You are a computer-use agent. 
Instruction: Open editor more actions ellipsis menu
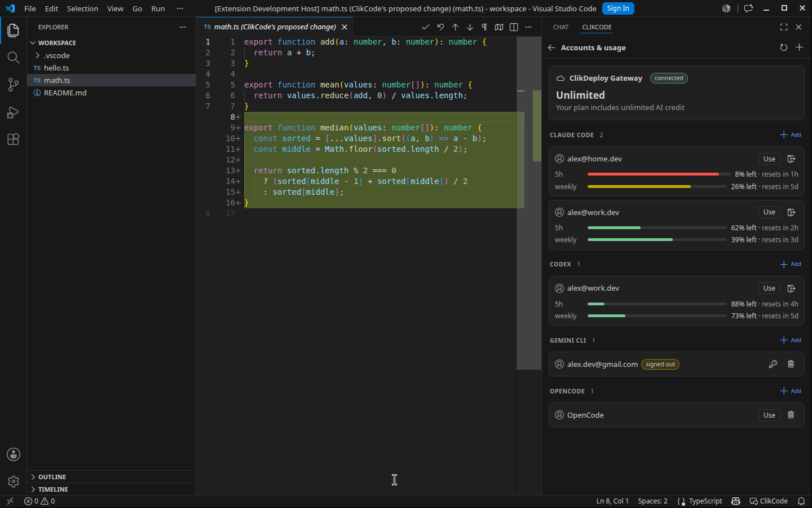528,27
